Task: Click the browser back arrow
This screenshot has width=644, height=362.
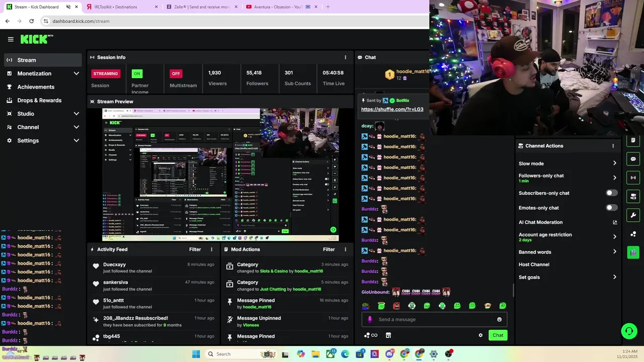Action: [x=7, y=21]
